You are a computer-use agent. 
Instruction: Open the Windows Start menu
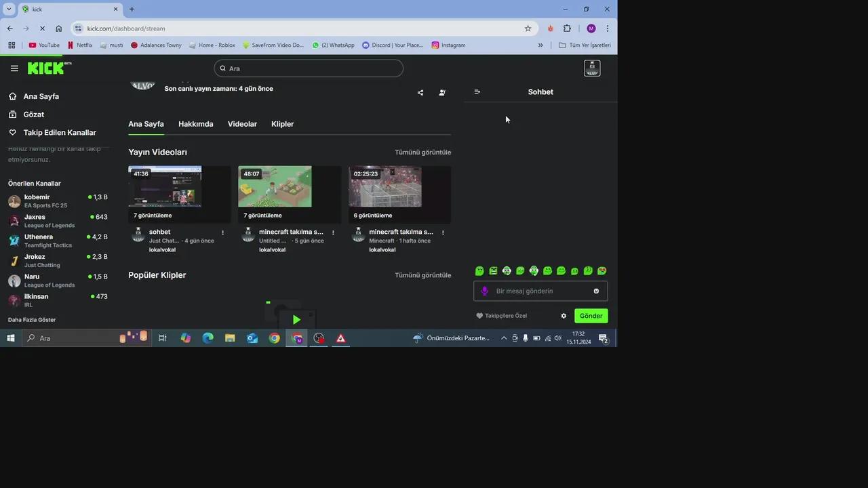[10, 338]
